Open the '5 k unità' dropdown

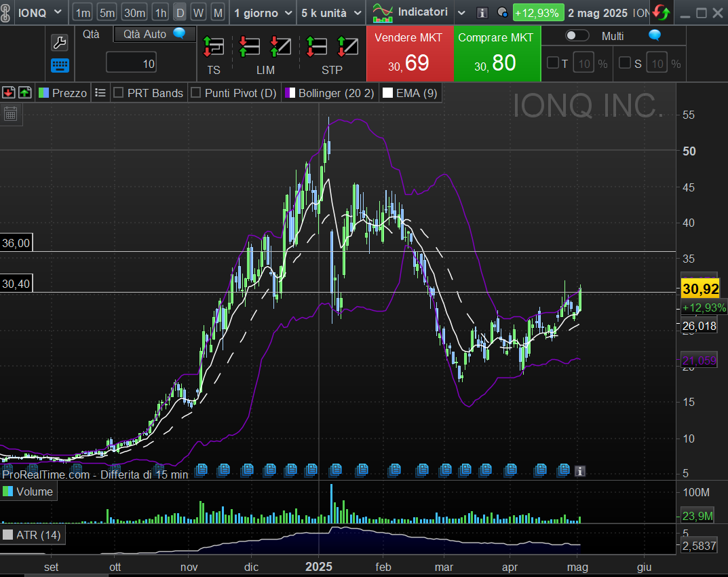(x=357, y=13)
